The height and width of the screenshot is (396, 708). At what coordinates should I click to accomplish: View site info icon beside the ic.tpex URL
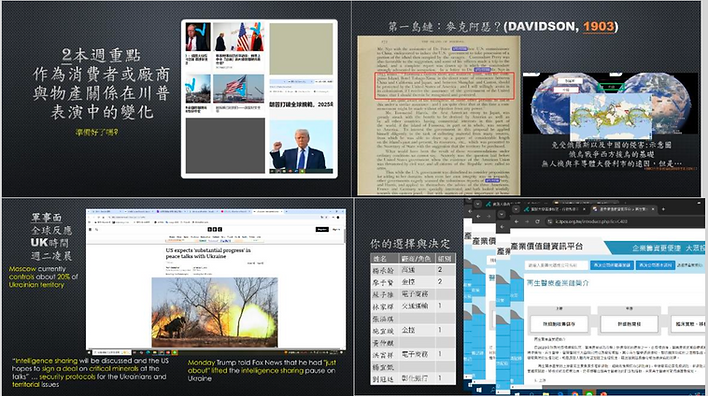pos(550,222)
